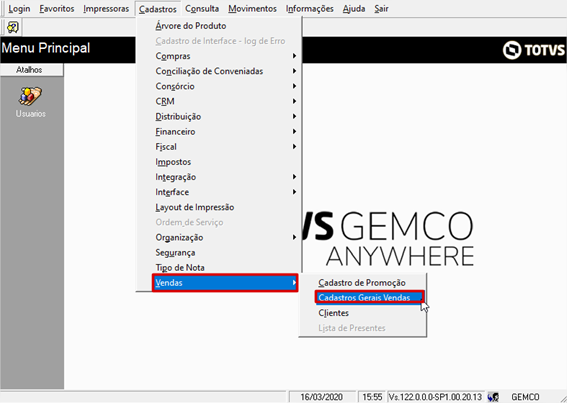Image resolution: width=567 pixels, height=403 pixels.
Task: Open the Usuarios shortcut icon
Action: coord(30,97)
